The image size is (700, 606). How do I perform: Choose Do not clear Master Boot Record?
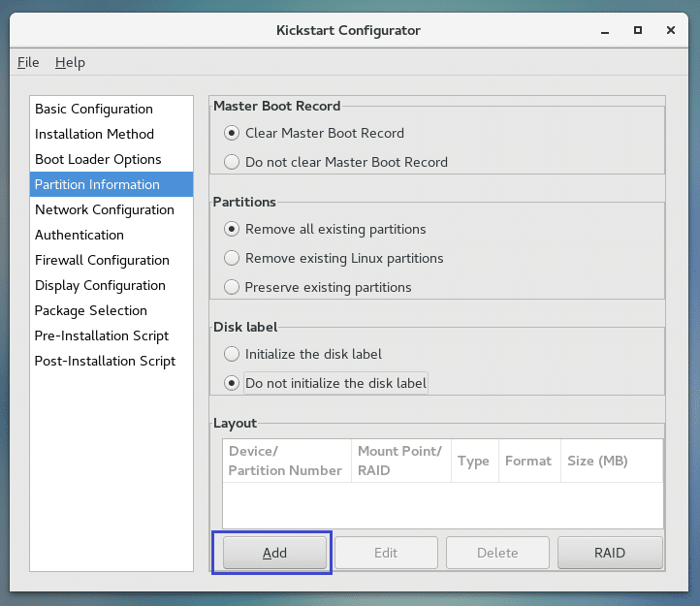click(232, 162)
